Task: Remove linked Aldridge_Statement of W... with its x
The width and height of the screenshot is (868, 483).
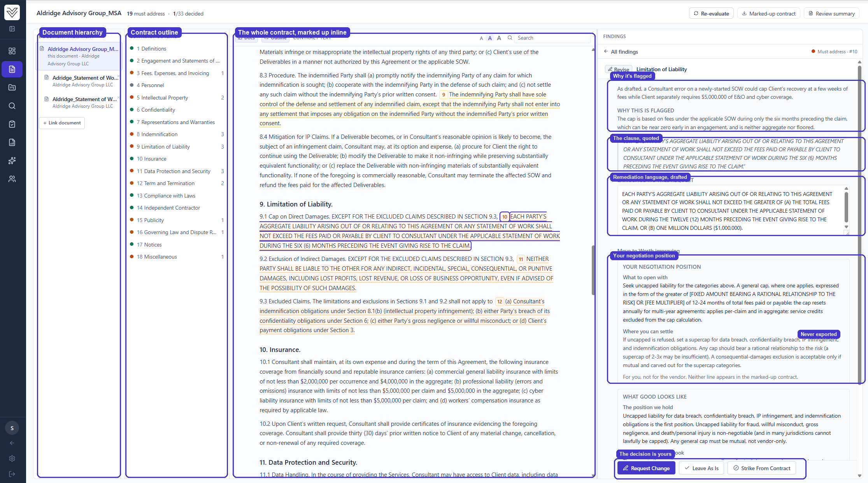Action: click(118, 97)
